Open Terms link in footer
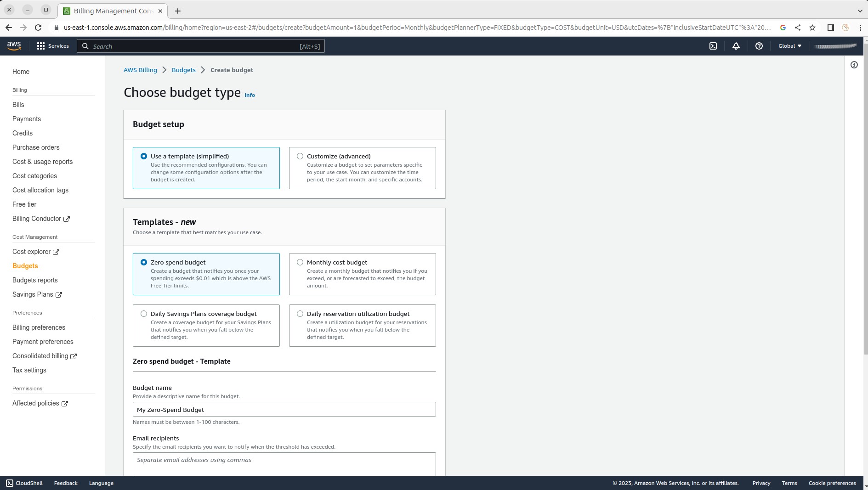This screenshot has height=490, width=868. coord(789,483)
